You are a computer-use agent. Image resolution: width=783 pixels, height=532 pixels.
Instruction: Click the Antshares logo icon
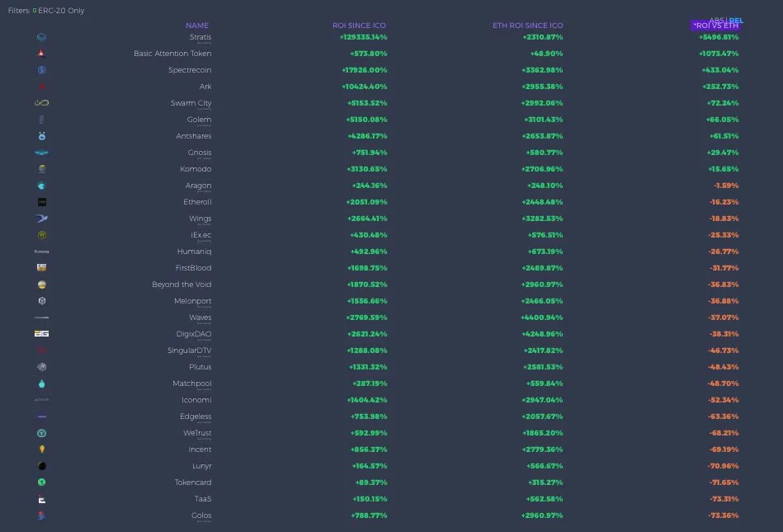coord(42,136)
